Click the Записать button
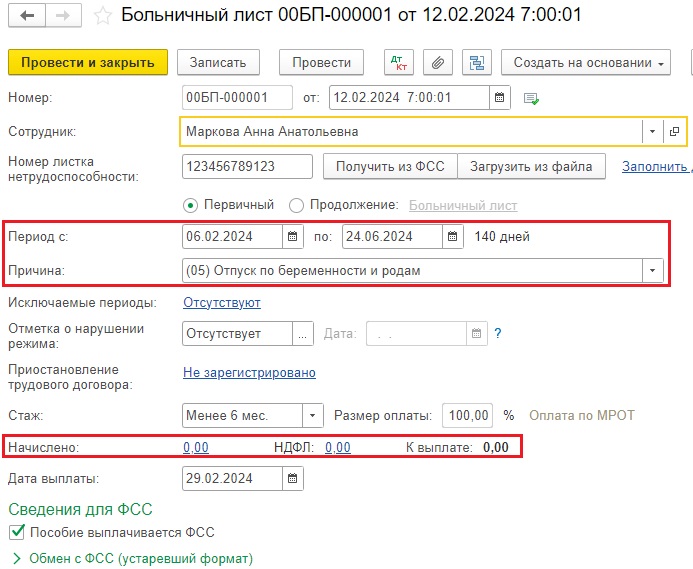Viewport: 693px width, 569px height. pyautogui.click(x=218, y=63)
